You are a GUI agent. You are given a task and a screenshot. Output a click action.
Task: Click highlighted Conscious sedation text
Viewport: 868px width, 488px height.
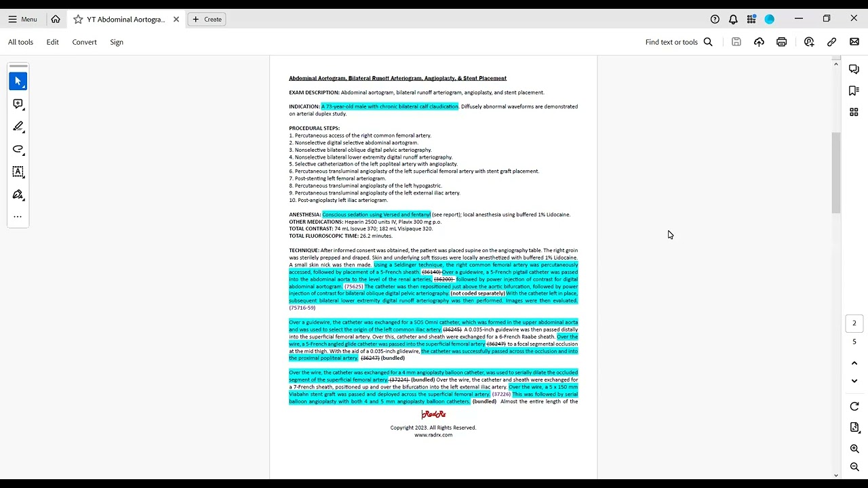tap(376, 215)
